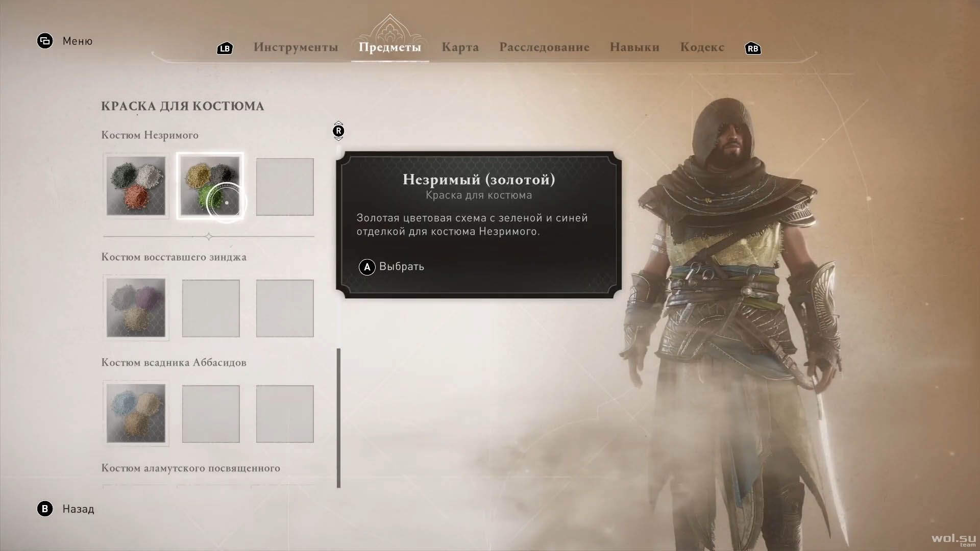Click the R stick scroll indicator icon

(338, 131)
